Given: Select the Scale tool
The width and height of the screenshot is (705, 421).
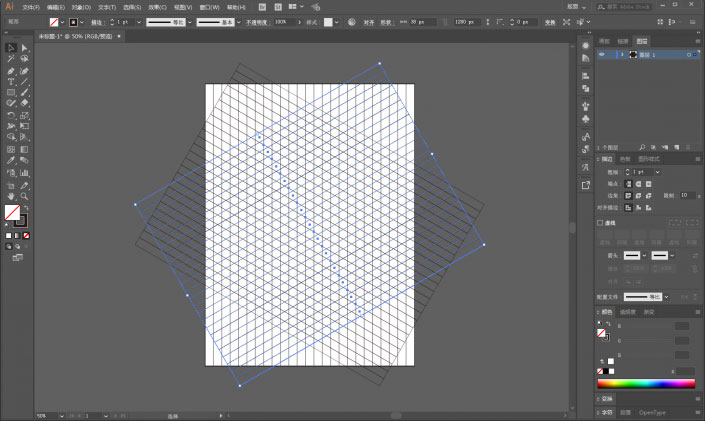Looking at the screenshot, I should 24,116.
